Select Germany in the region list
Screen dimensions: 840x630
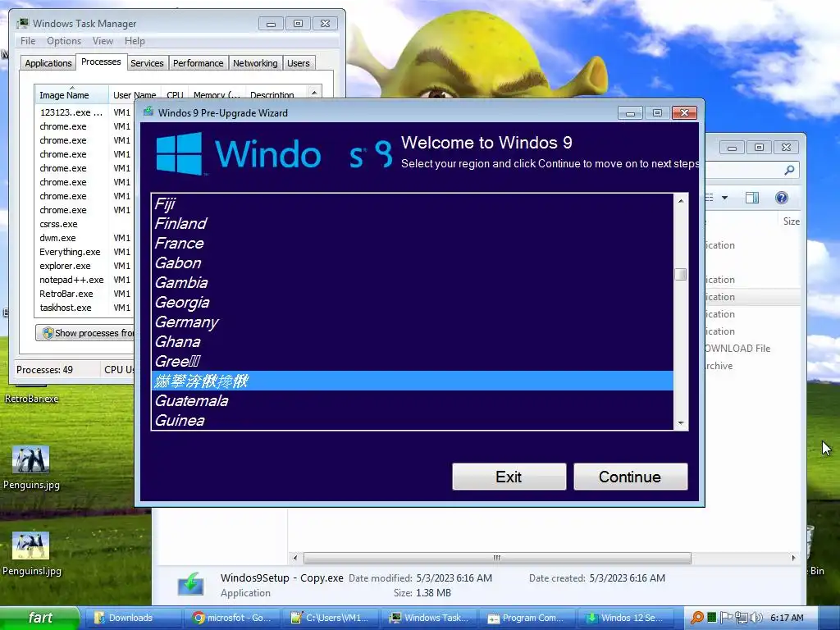click(x=412, y=322)
